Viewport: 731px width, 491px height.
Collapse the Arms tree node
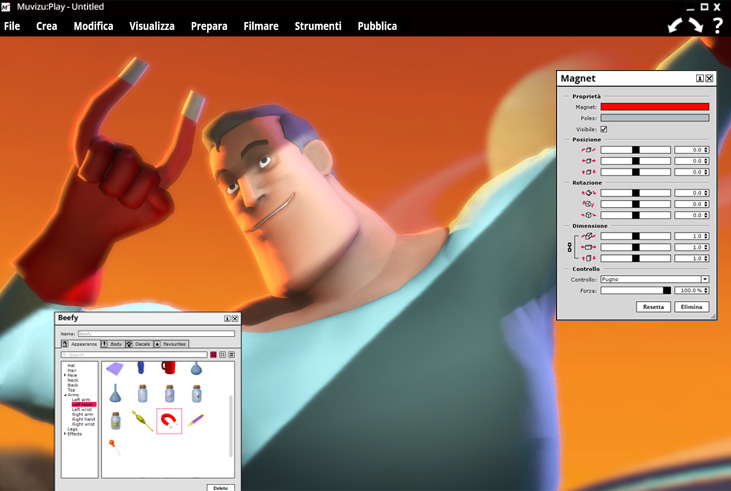click(x=65, y=395)
